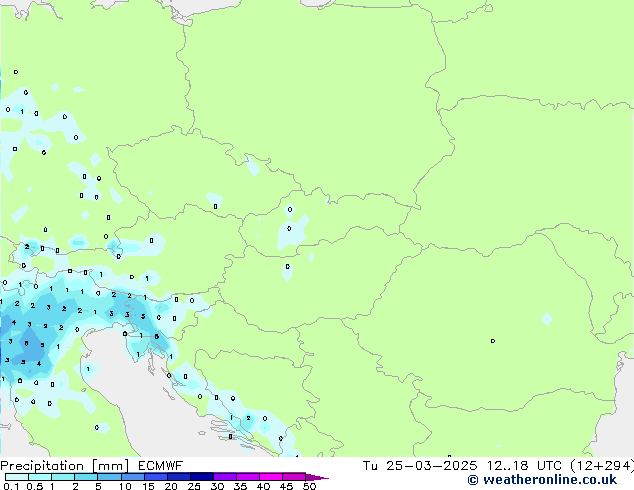
Task: Pick the 10–15 mm blue legend swatch
Action: [132, 477]
